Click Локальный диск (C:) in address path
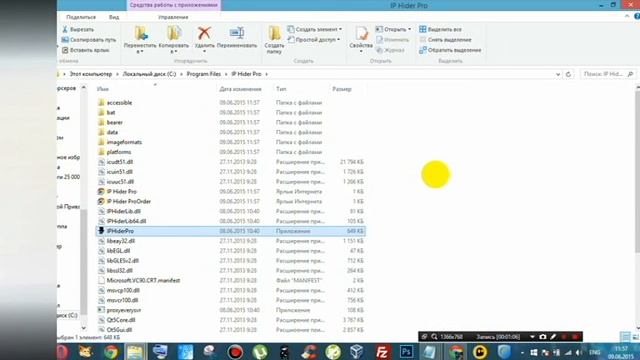 (x=149, y=74)
